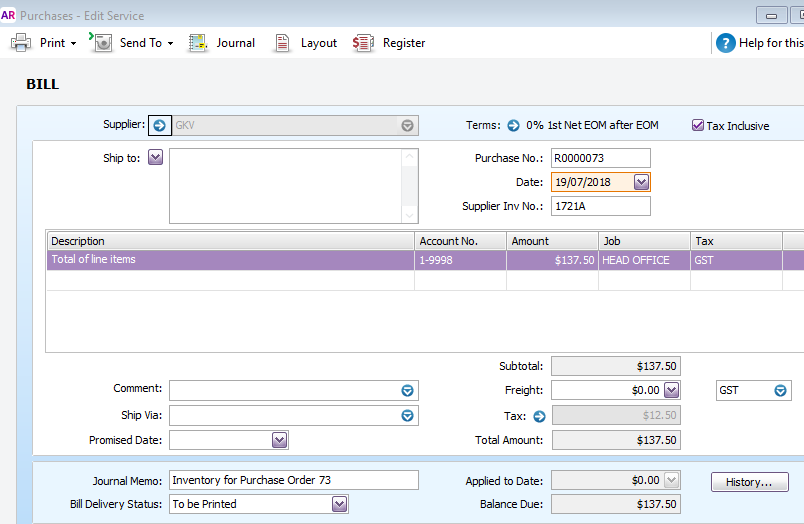
Task: Open the Print dropdown arrow
Action: click(74, 44)
